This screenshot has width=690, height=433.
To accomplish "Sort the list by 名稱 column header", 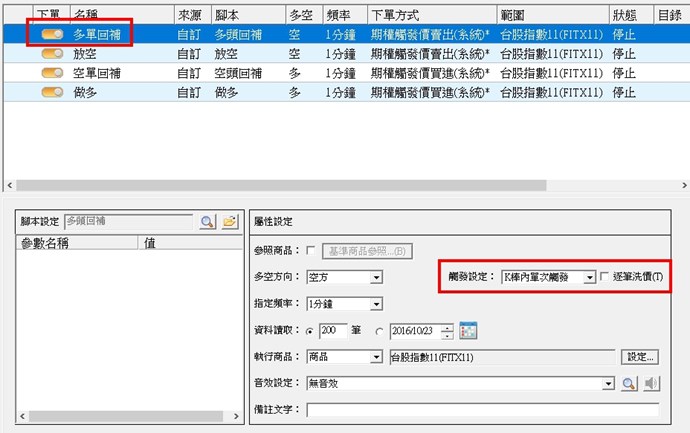I will [120, 15].
